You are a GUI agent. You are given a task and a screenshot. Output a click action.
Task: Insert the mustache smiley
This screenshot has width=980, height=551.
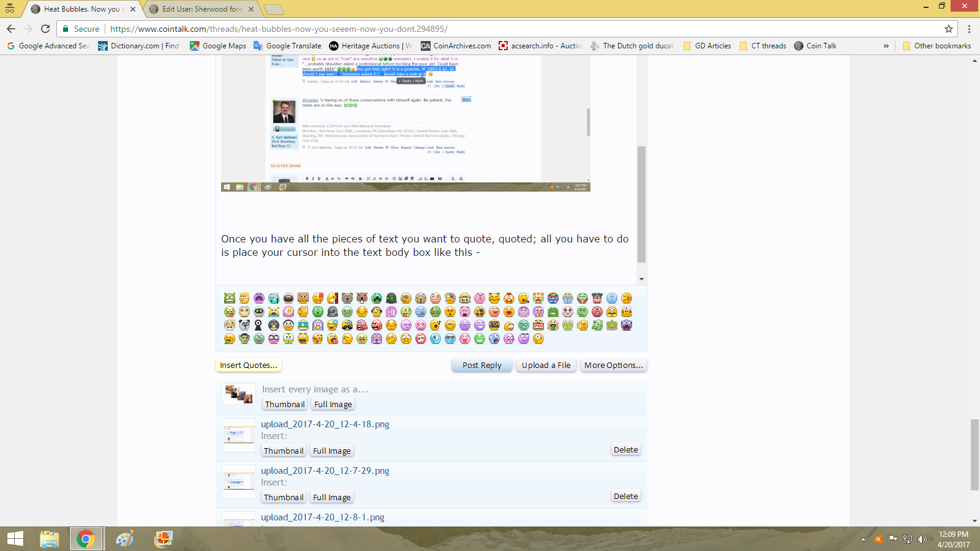347,325
